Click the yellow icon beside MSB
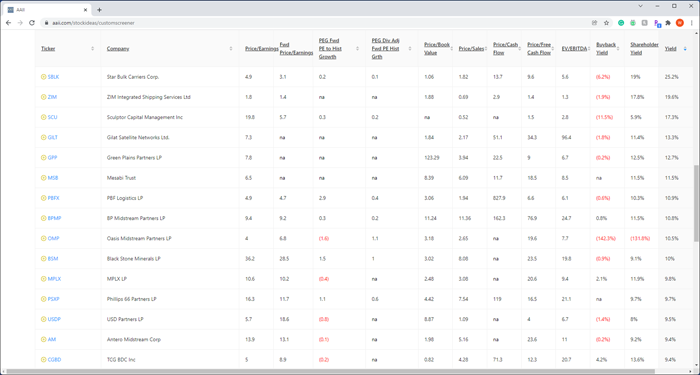 click(43, 178)
